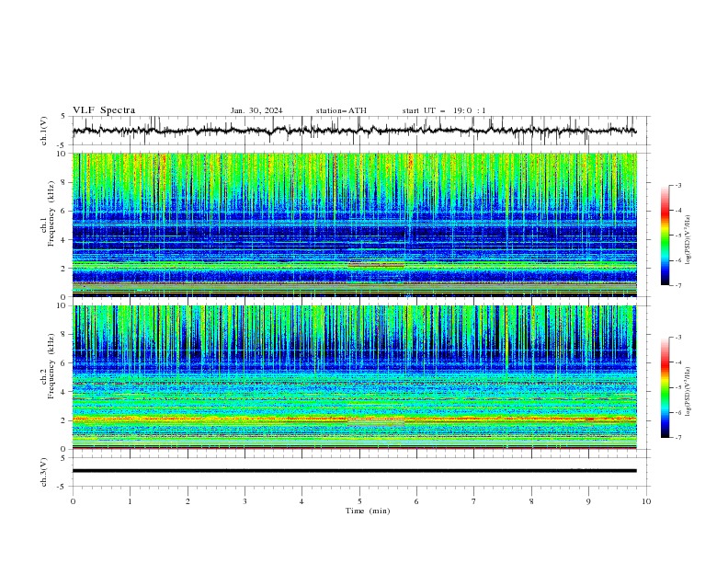Click the "start UT = 19:0 :1" text
The image size is (728, 563).
coord(444,110)
